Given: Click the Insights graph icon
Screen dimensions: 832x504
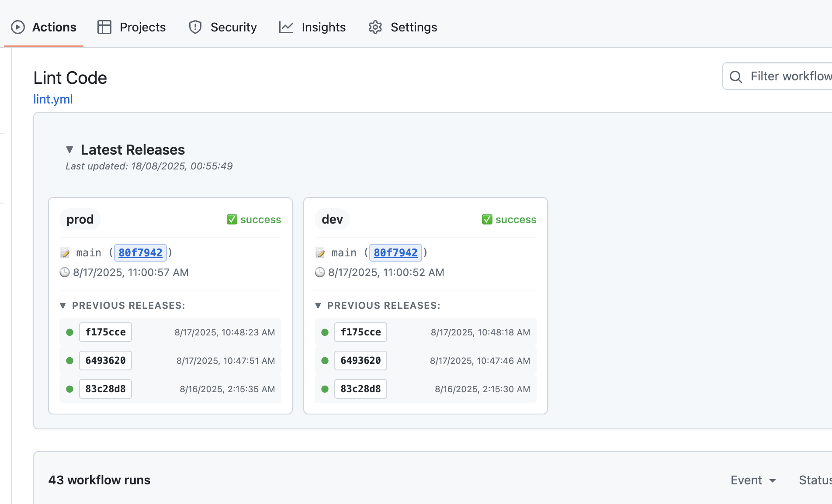Looking at the screenshot, I should [x=286, y=27].
